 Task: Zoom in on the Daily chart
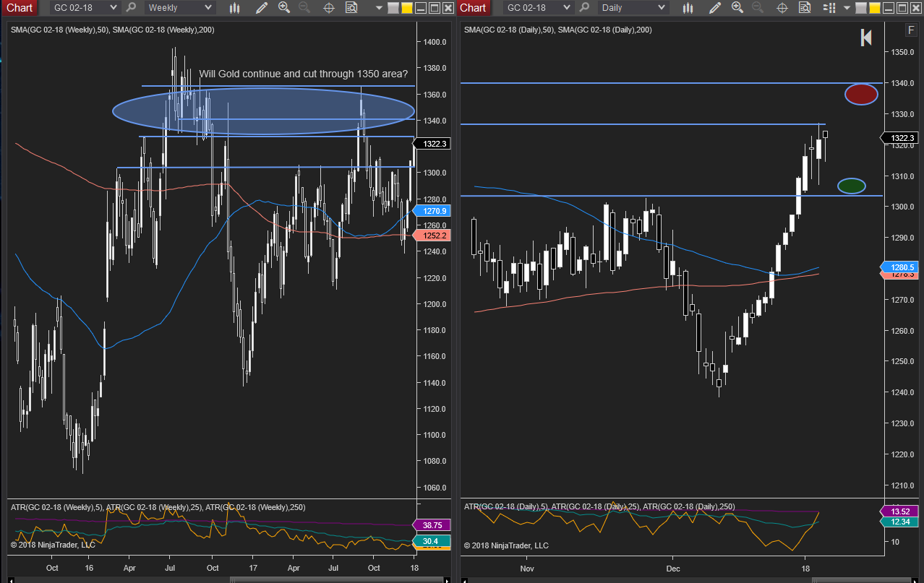coord(737,7)
